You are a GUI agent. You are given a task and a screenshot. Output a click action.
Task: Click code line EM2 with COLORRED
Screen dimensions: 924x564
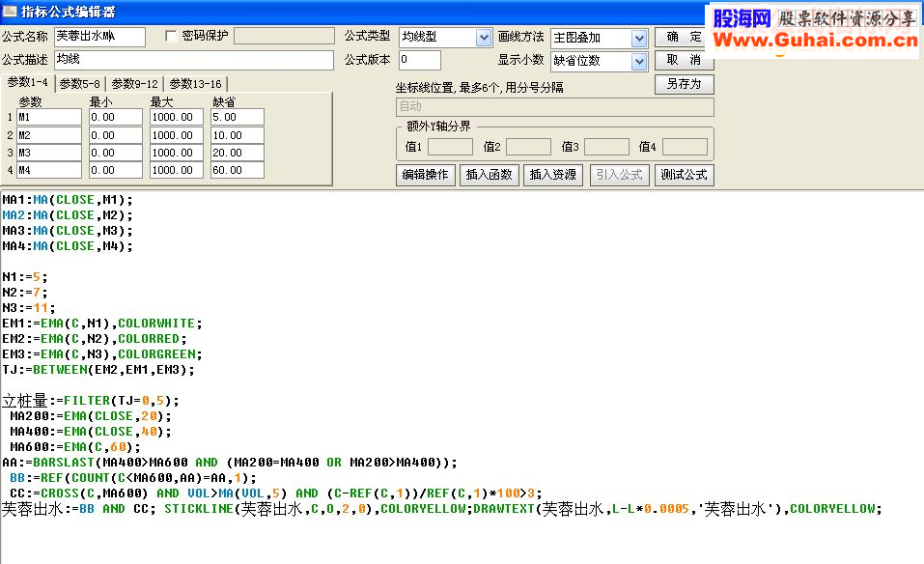95,339
